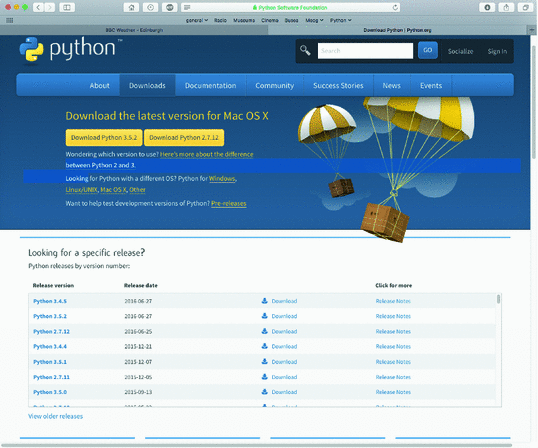Open the Socialize menu

(x=460, y=51)
